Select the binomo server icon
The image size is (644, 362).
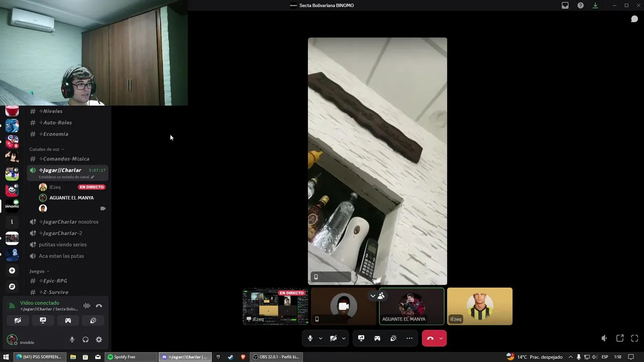12,206
